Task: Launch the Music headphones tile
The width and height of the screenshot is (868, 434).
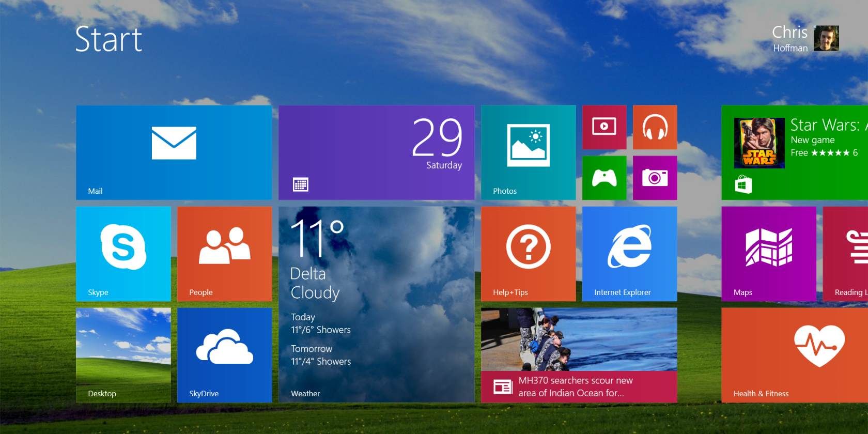Action: coord(655,127)
